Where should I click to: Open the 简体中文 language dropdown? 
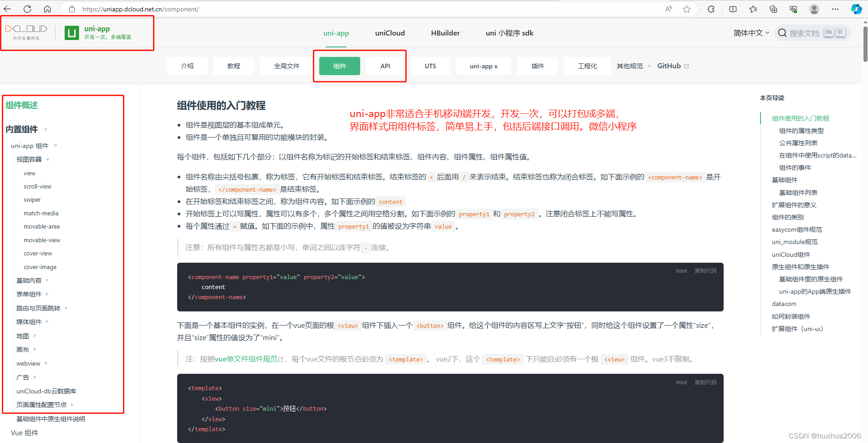(x=751, y=33)
